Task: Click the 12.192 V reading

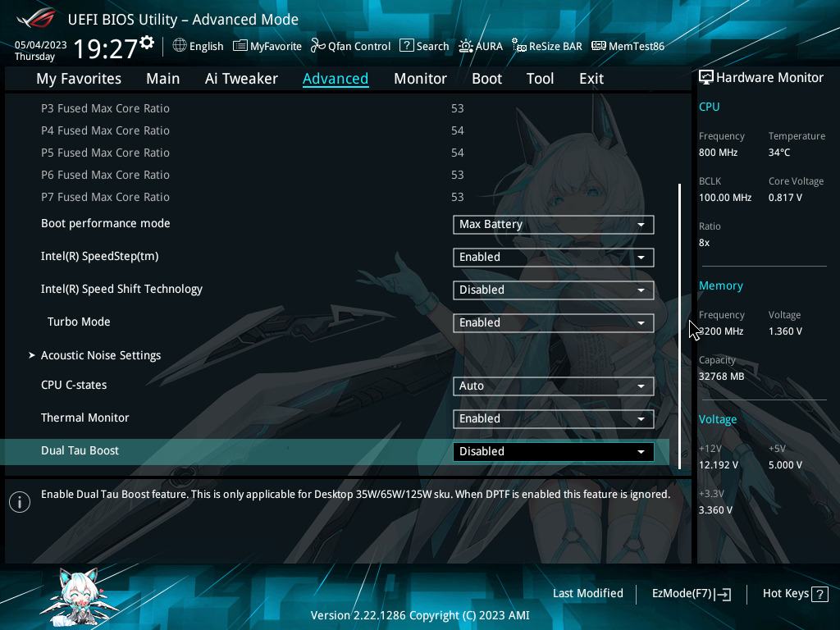Action: (x=718, y=464)
